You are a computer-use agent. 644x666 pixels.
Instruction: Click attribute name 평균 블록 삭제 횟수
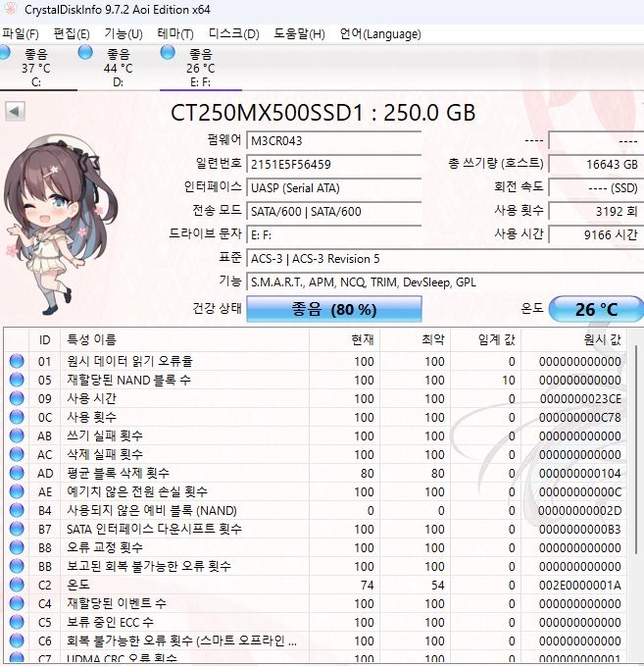point(118,473)
